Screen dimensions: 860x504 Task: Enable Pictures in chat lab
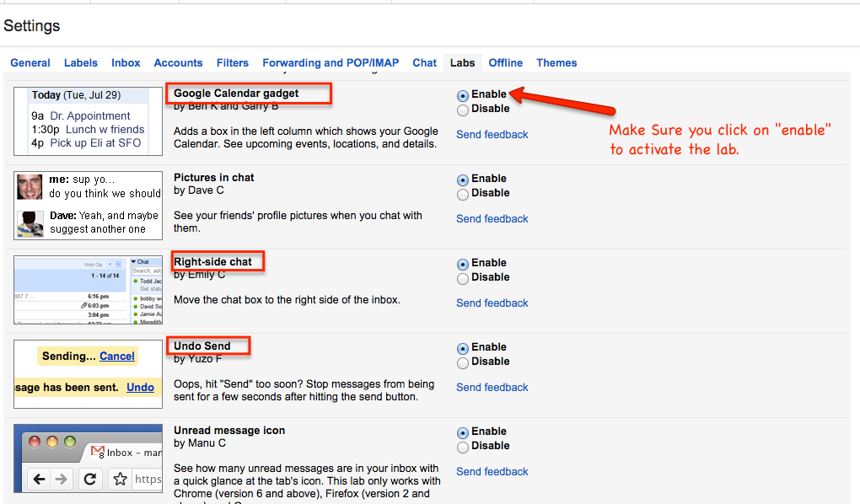(463, 180)
